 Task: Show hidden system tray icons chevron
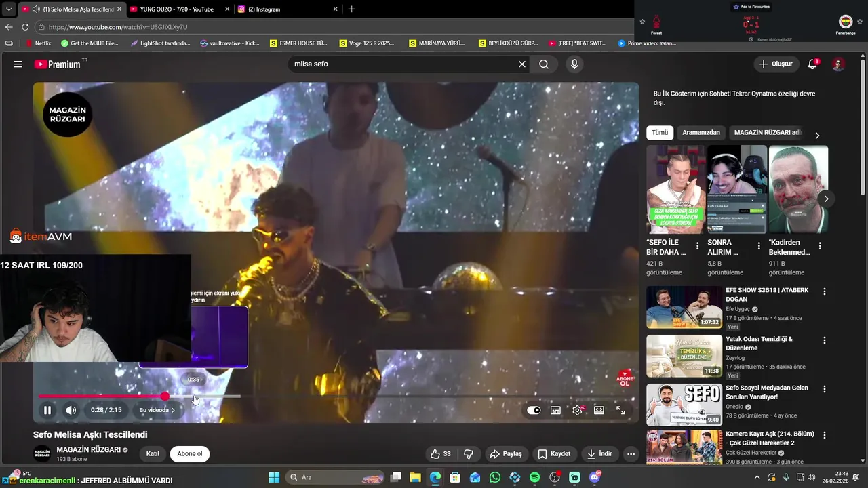pyautogui.click(x=757, y=478)
